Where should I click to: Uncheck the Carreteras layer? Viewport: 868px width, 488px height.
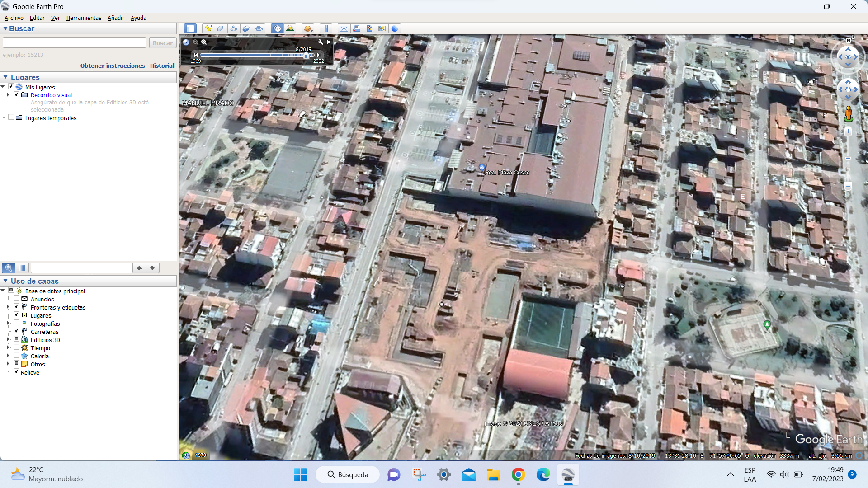(x=17, y=331)
